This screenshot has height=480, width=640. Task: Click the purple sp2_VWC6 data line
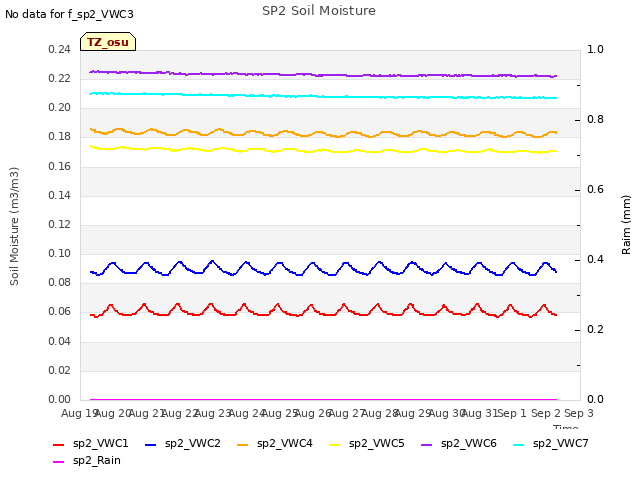pyautogui.click(x=322, y=75)
